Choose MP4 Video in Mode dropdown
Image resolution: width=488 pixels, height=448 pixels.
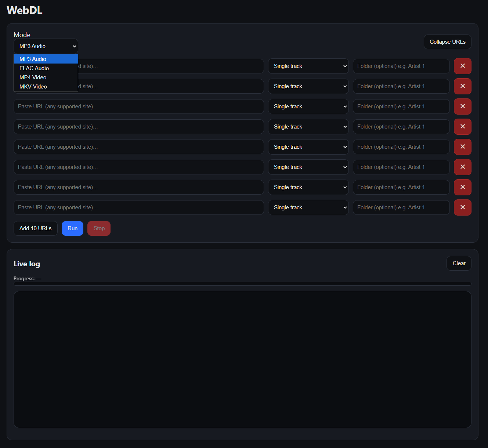click(33, 77)
